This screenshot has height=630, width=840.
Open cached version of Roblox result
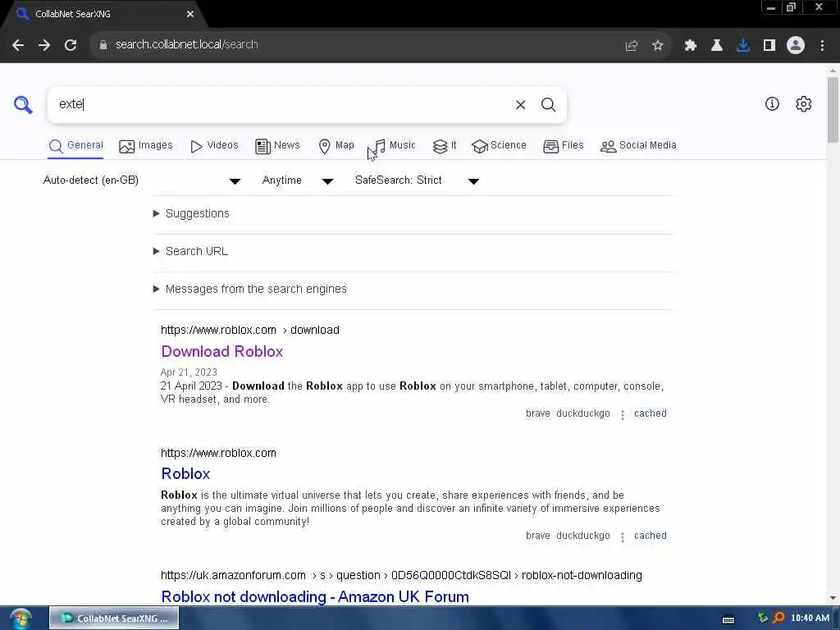click(650, 536)
